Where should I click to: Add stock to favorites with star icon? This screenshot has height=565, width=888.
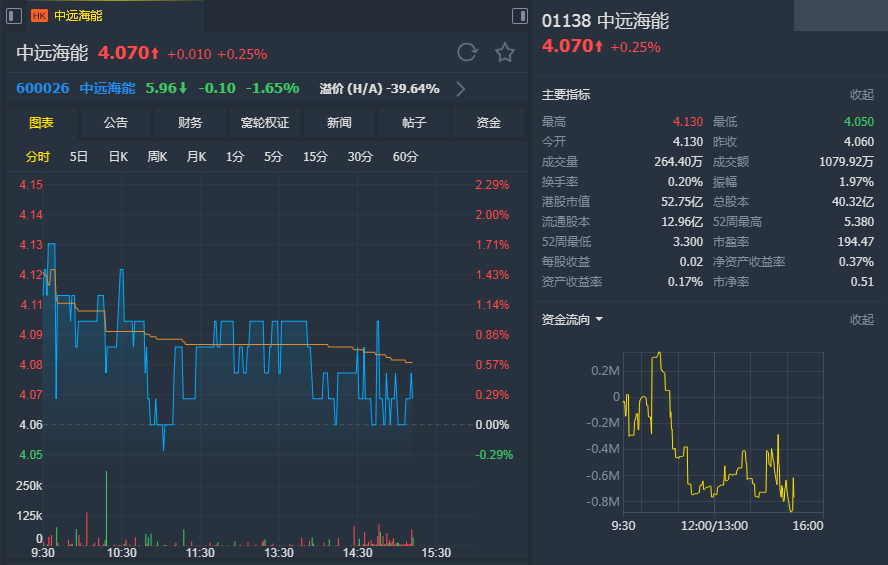[x=505, y=53]
